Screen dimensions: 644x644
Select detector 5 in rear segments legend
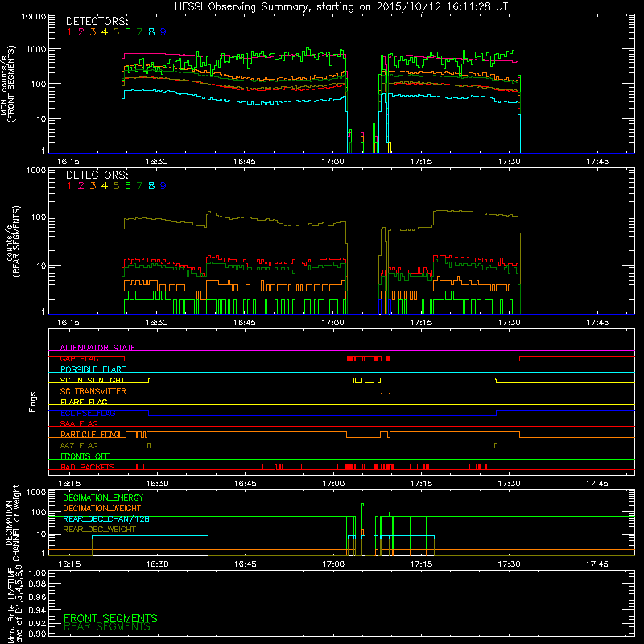116,186
